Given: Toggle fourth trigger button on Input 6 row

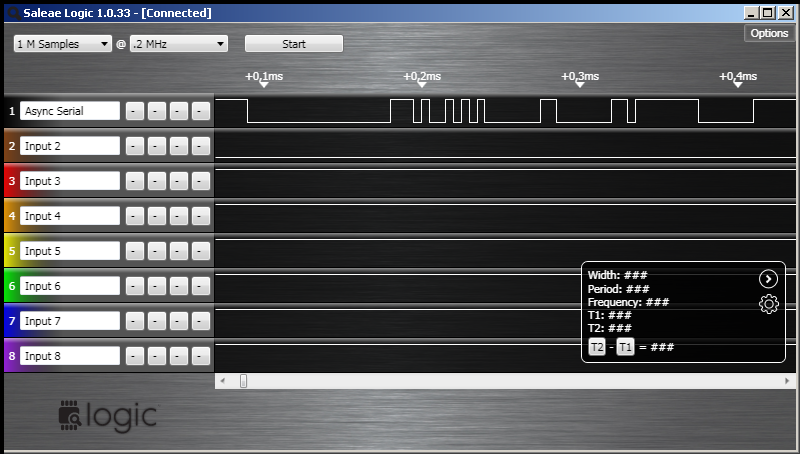Looking at the screenshot, I should [201, 286].
